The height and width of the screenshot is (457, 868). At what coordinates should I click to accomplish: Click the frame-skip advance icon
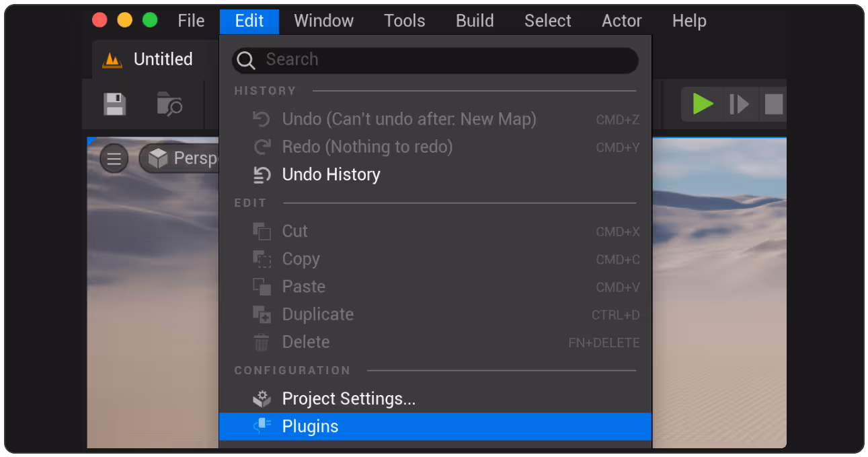(739, 104)
